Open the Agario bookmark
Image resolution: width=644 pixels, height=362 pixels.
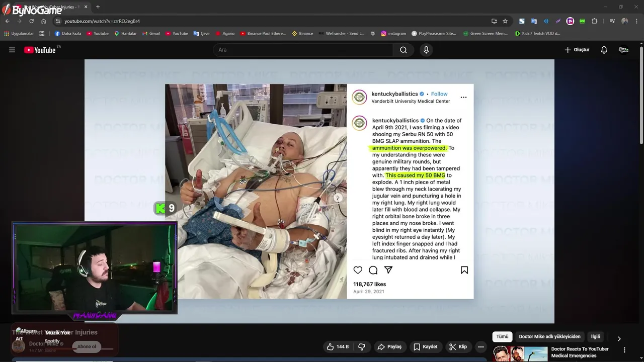click(x=225, y=34)
